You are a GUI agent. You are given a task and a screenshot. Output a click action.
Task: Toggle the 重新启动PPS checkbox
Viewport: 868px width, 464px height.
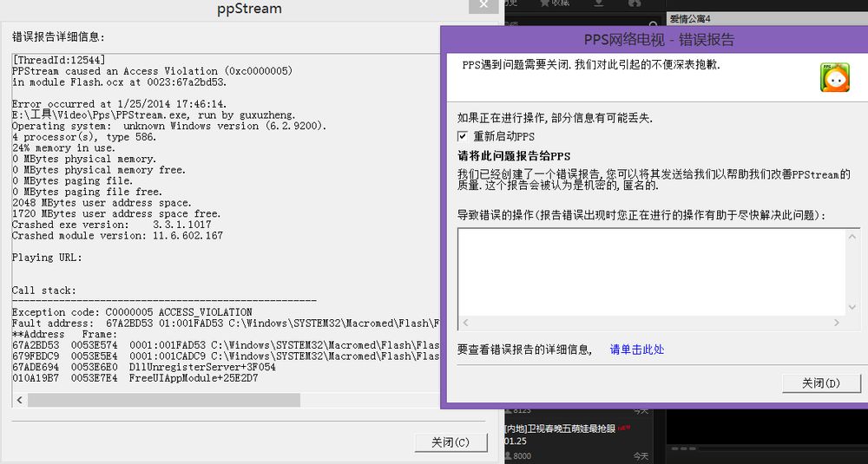463,136
